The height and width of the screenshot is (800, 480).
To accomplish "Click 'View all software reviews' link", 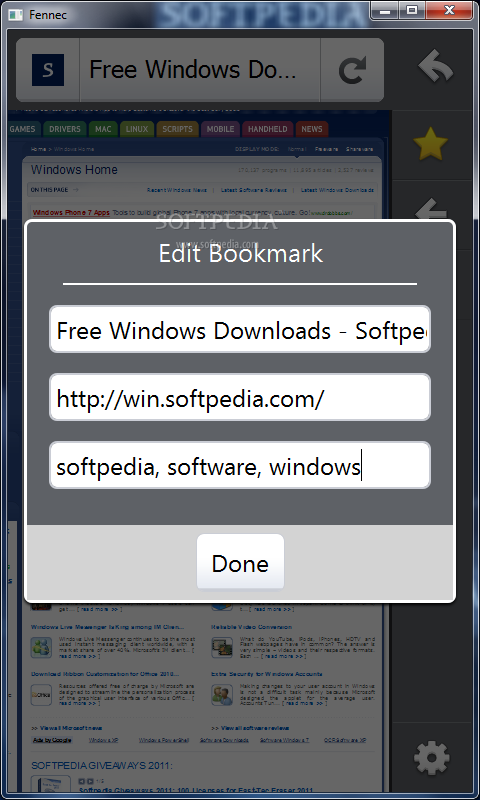I will tap(250, 728).
